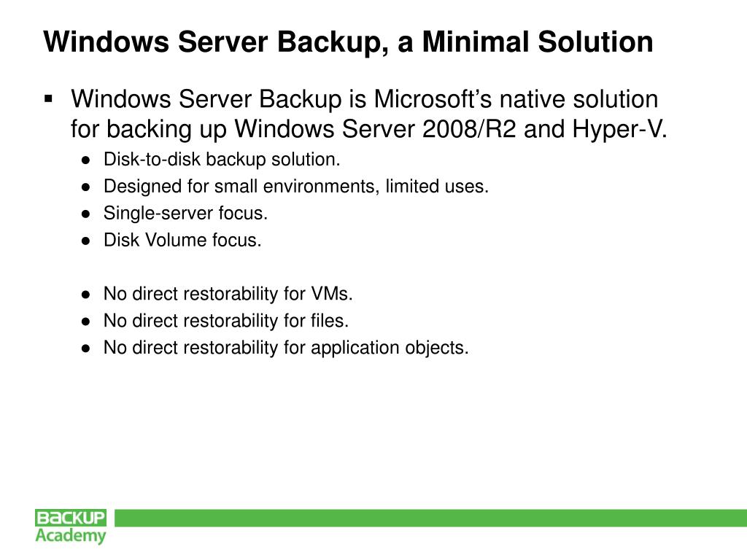
Task: Click the bullet before 'Single-server focus'
Action: point(85,214)
